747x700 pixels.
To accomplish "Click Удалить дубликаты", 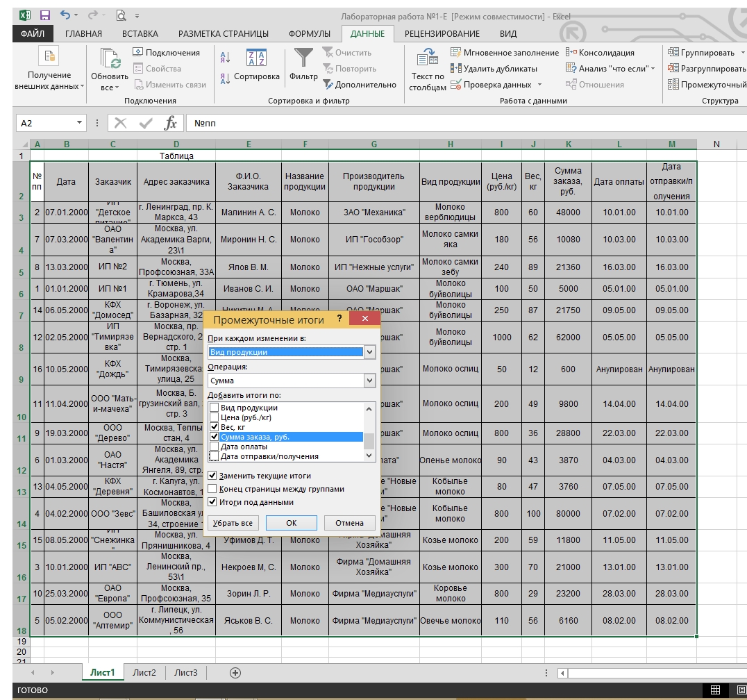I will (x=494, y=69).
